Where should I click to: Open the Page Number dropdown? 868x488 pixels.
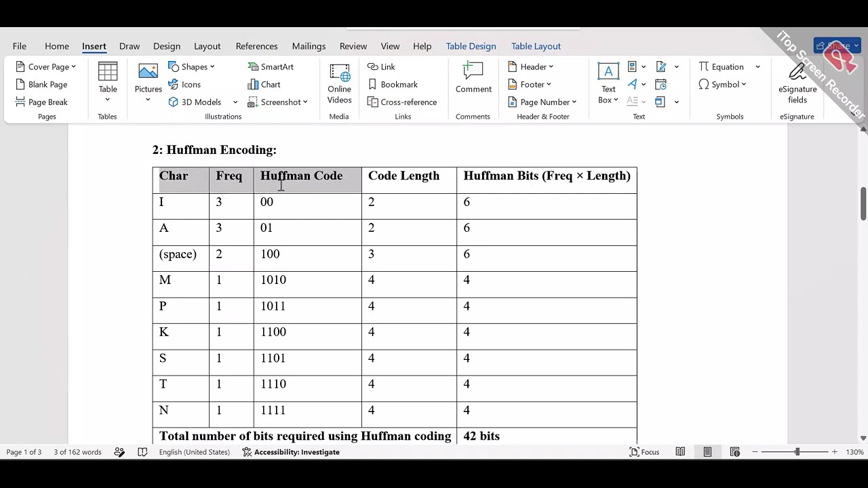542,102
